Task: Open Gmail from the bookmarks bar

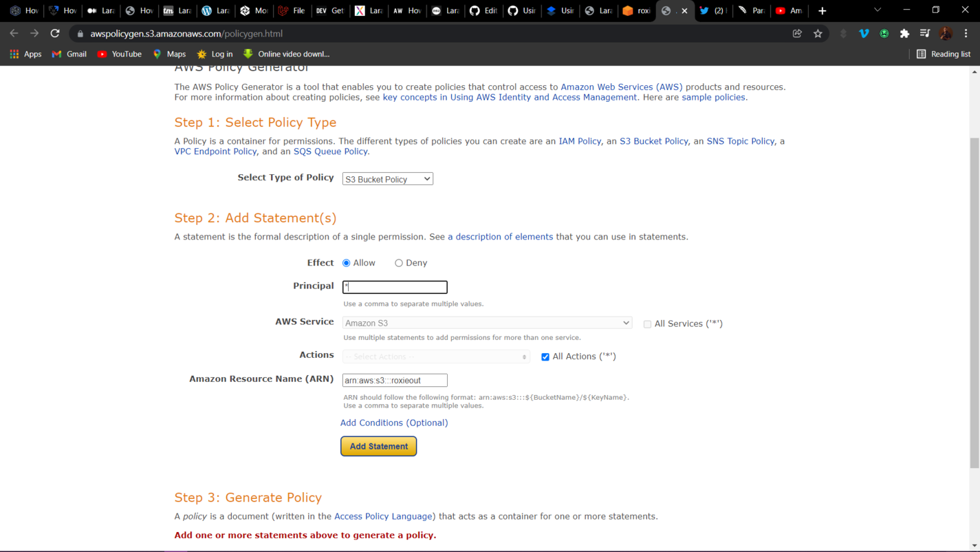Action: (x=69, y=53)
